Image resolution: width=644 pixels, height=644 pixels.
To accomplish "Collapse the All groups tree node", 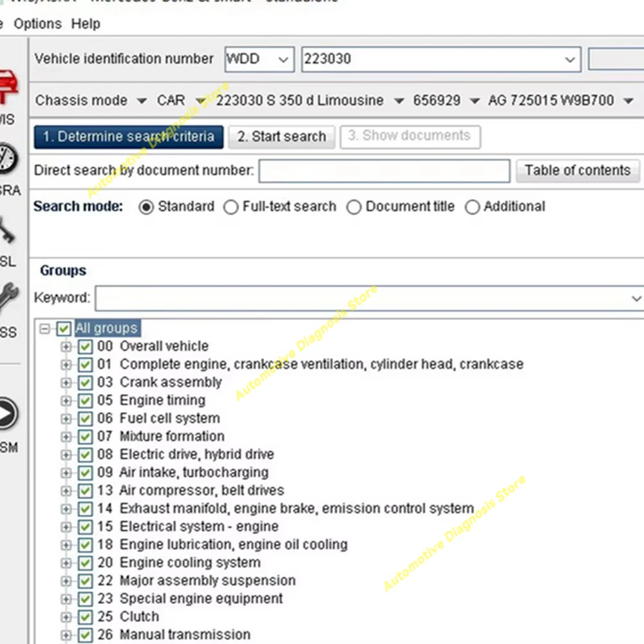I will point(45,328).
